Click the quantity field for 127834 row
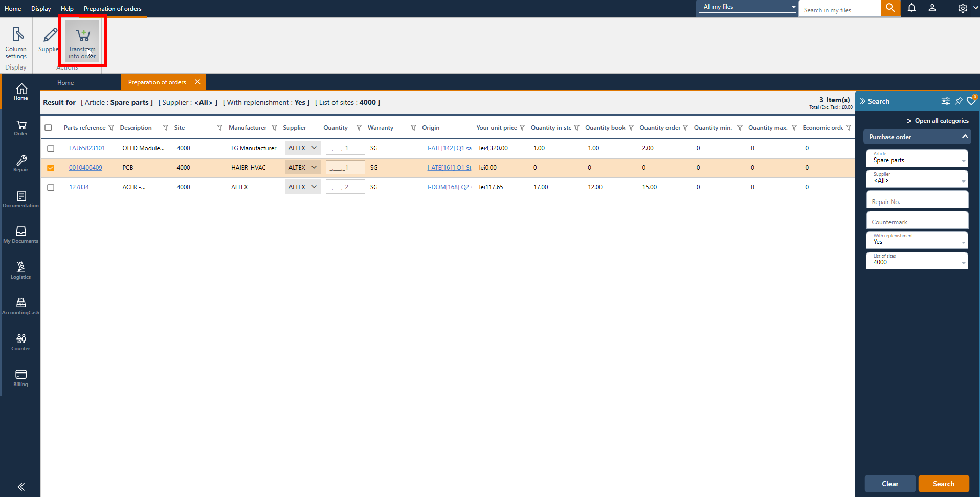Screen dimensions: 980x497 point(345,187)
